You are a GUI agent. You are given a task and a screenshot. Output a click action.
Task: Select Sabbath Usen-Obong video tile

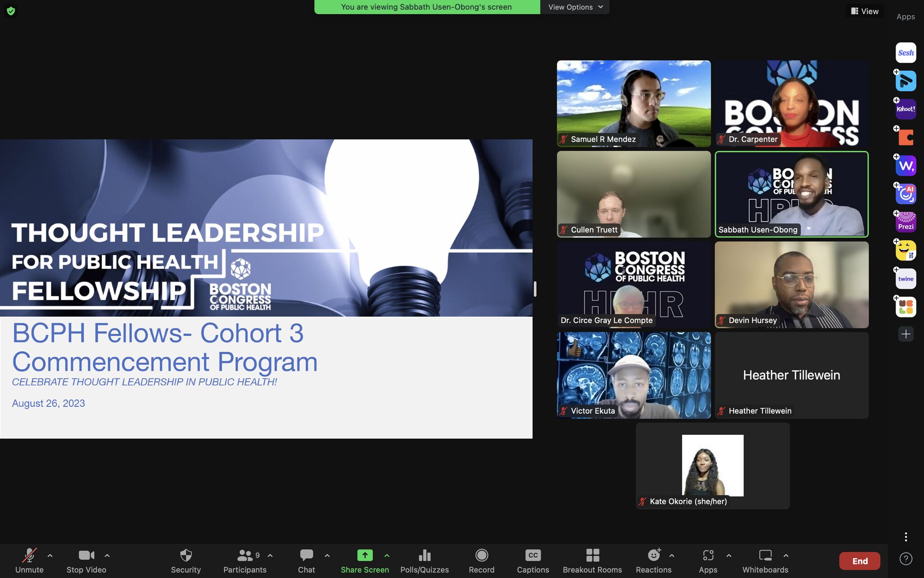[x=792, y=194]
